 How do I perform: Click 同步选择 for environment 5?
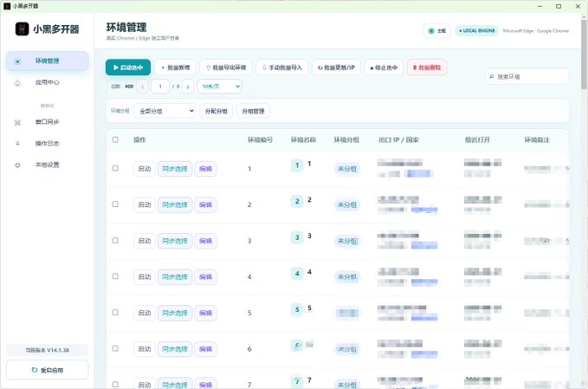point(175,313)
